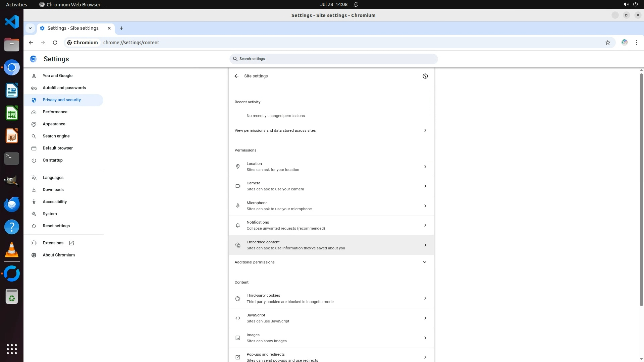Open Notifications permission row
Image resolution: width=644 pixels, height=362 pixels.
tap(331, 225)
